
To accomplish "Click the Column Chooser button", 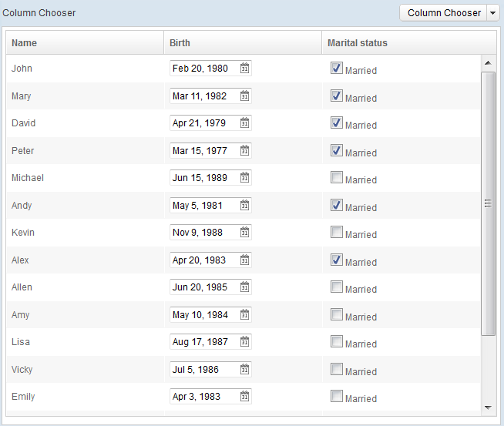I will pyautogui.click(x=443, y=13).
